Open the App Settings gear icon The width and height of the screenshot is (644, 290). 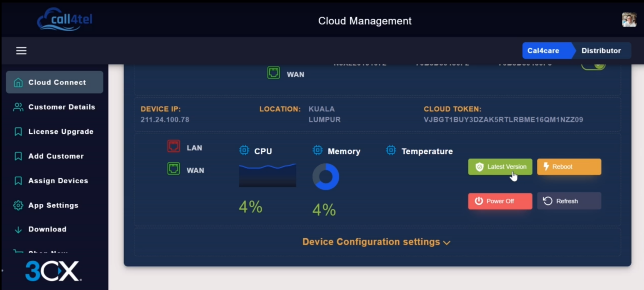click(x=18, y=205)
